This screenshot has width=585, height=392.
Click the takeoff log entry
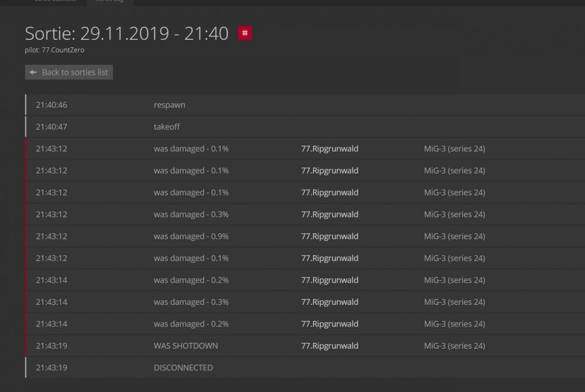(167, 127)
